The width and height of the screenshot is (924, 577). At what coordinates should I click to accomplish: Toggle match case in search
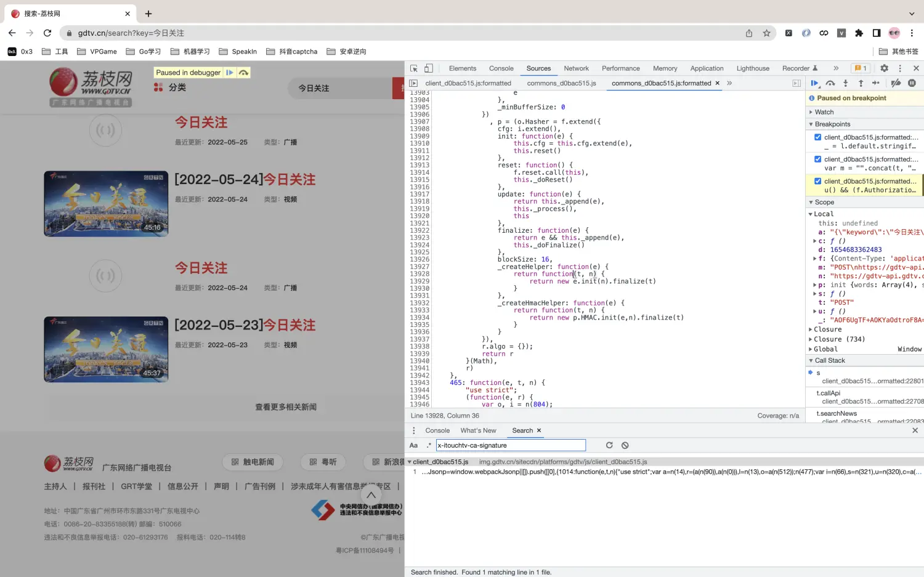click(413, 445)
